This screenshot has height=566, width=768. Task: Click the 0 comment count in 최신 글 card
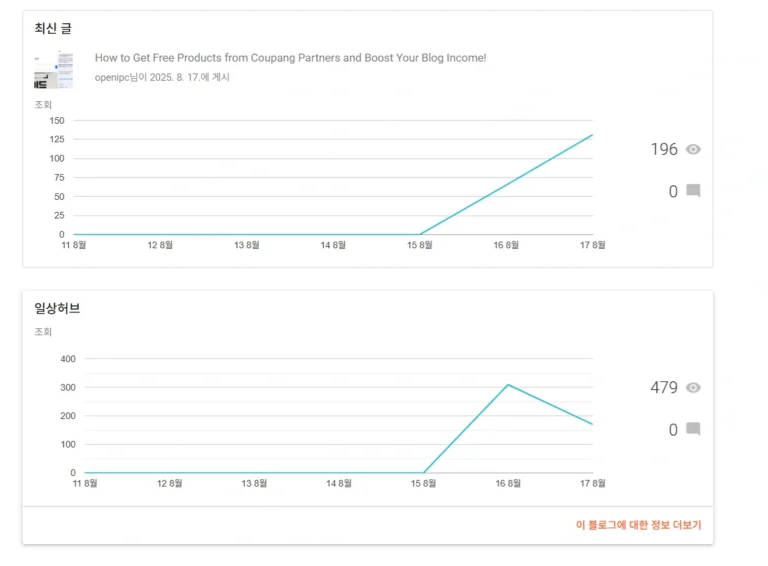pos(673,191)
